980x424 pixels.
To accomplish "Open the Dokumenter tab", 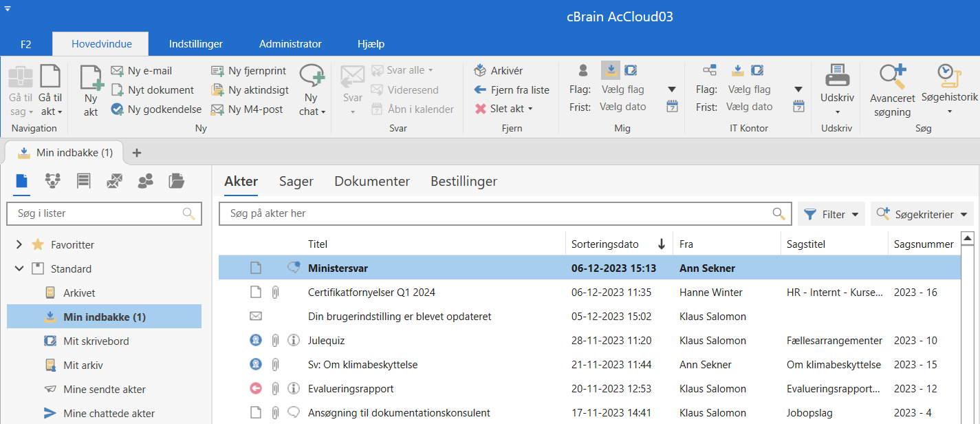I will [372, 182].
